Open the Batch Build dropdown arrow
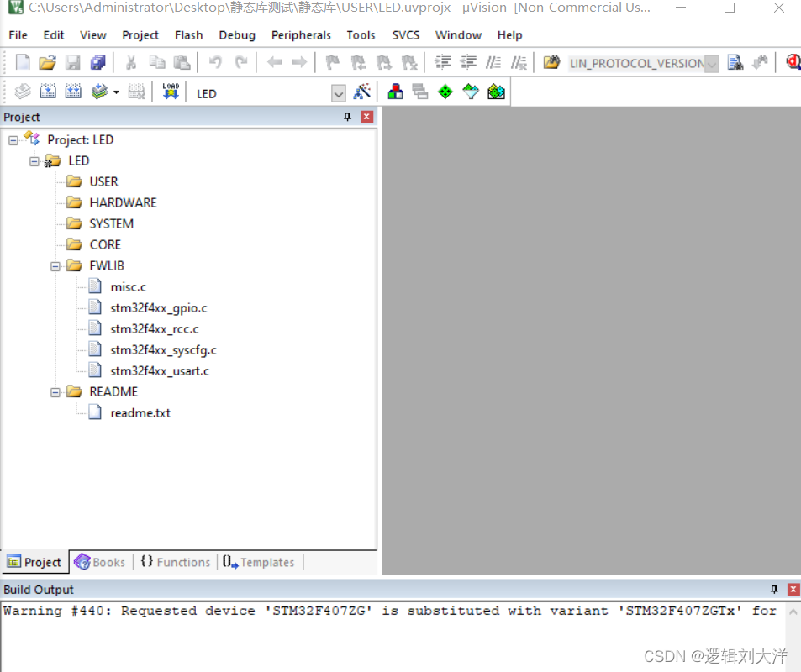 117,92
